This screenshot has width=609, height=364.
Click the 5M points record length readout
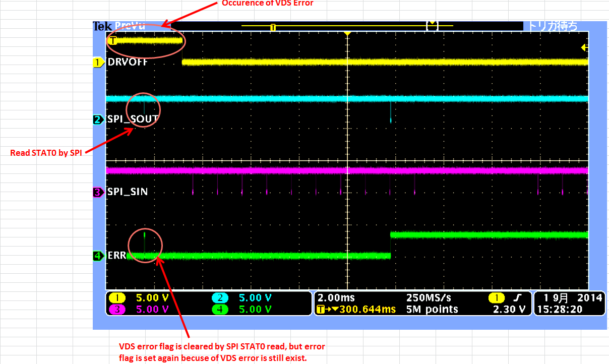(432, 309)
